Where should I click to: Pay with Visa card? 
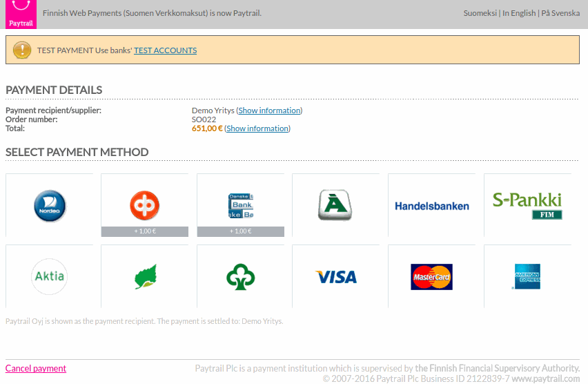(335, 276)
